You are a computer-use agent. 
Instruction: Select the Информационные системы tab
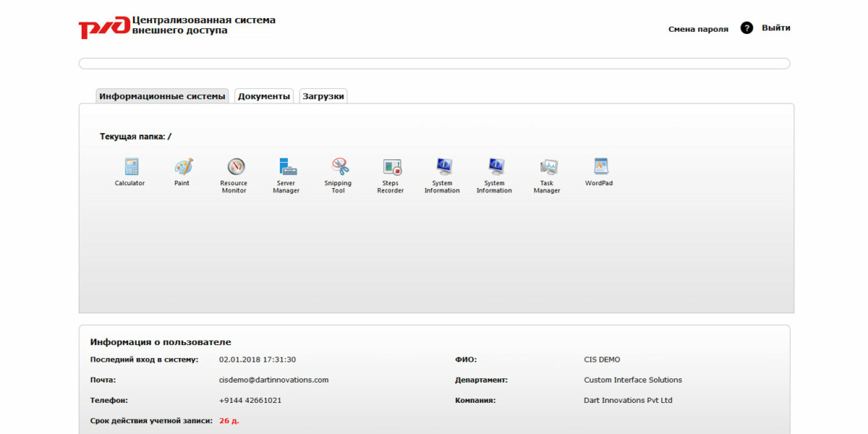(x=162, y=95)
